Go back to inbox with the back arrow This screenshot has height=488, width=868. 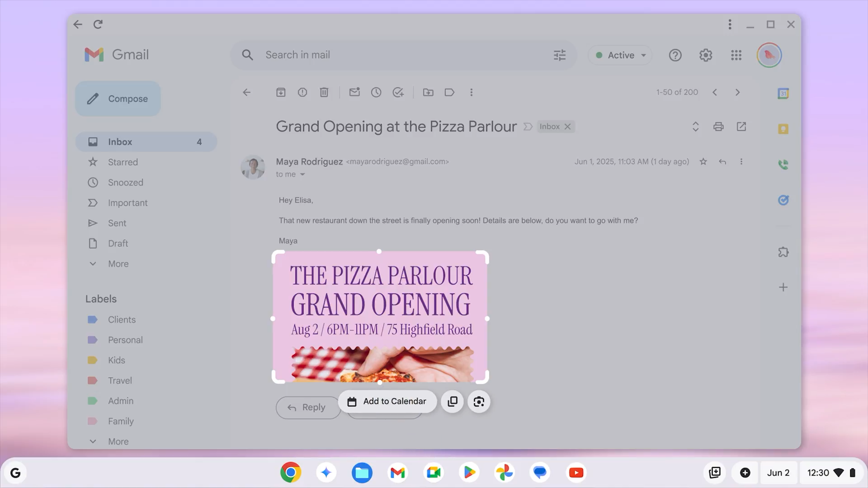246,92
